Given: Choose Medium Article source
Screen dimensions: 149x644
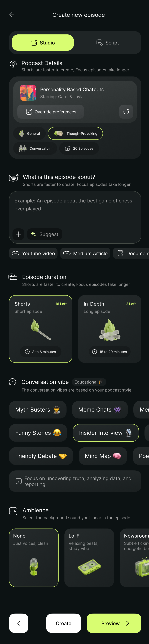Looking at the screenshot, I should click(85, 253).
